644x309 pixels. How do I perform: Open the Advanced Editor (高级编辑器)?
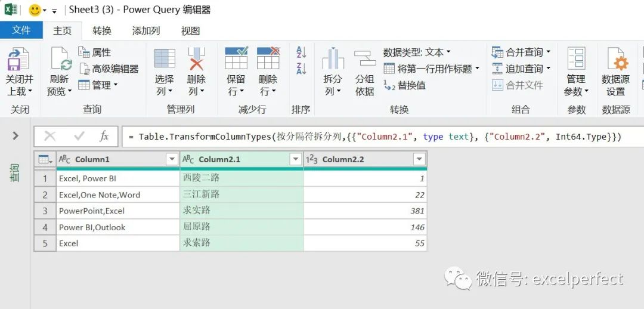tap(109, 69)
